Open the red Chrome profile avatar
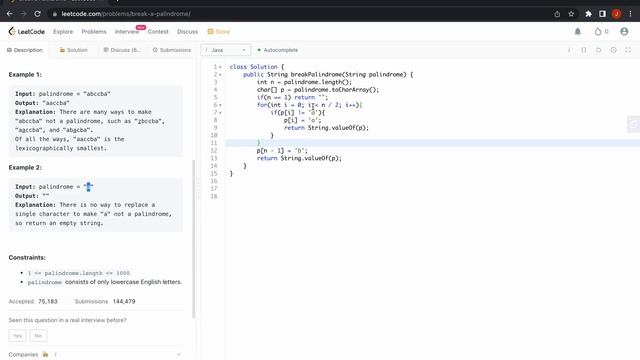Viewport: 640px width, 360px height. coord(616,14)
